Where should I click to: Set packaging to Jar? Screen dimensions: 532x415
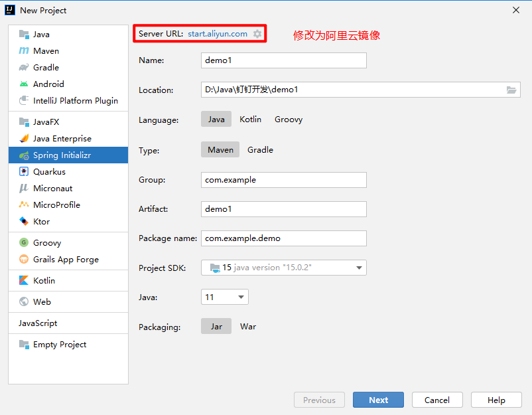pyautogui.click(x=216, y=327)
